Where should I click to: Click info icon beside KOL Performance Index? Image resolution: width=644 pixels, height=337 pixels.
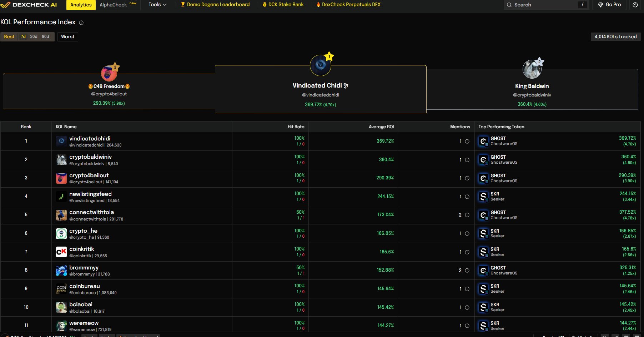click(81, 23)
